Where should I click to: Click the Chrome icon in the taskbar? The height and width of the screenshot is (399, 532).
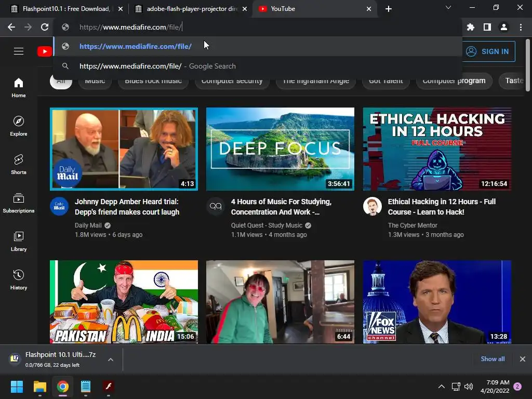[63, 387]
